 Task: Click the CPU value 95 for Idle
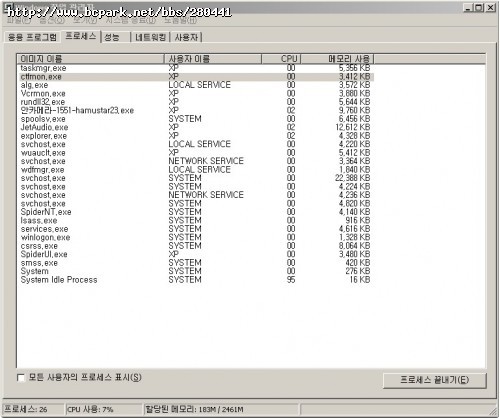point(291,280)
